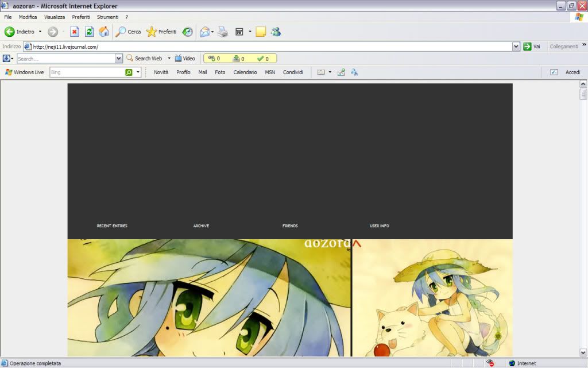Click the page icon in the address bar
This screenshot has height=368, width=588.
tap(28, 47)
